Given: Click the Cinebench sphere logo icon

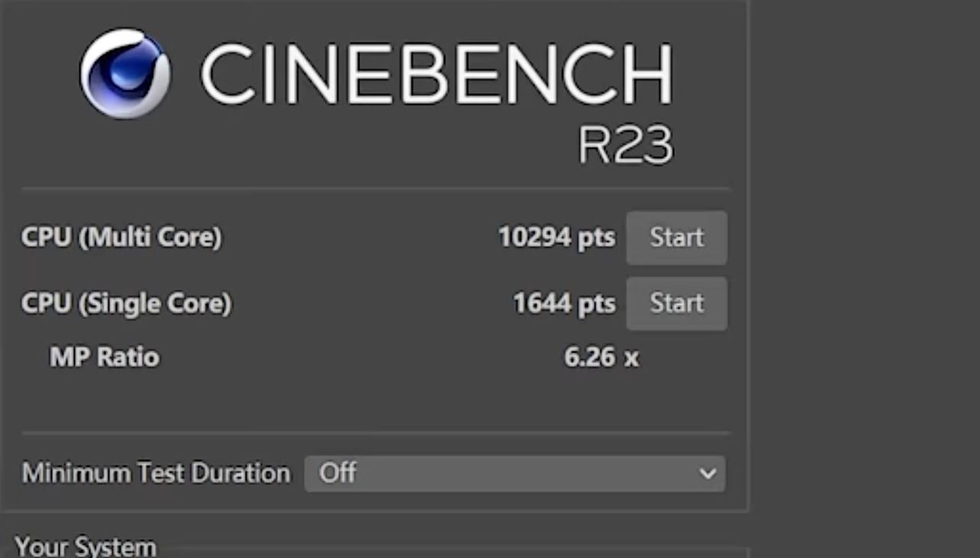Looking at the screenshot, I should (x=125, y=73).
